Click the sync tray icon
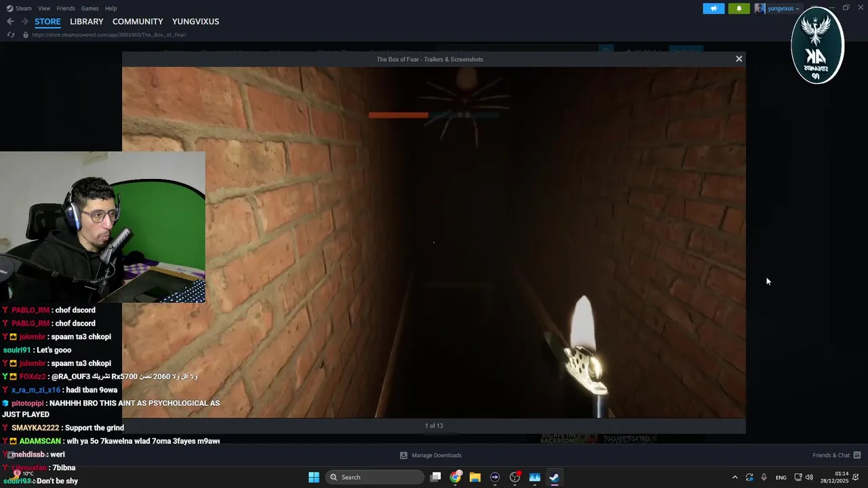Viewport: 868px width, 488px height. click(x=749, y=477)
